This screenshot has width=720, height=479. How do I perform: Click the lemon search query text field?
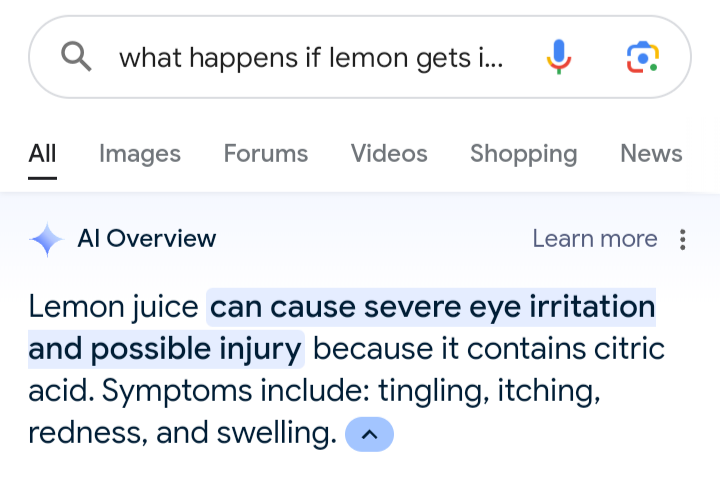(311, 57)
